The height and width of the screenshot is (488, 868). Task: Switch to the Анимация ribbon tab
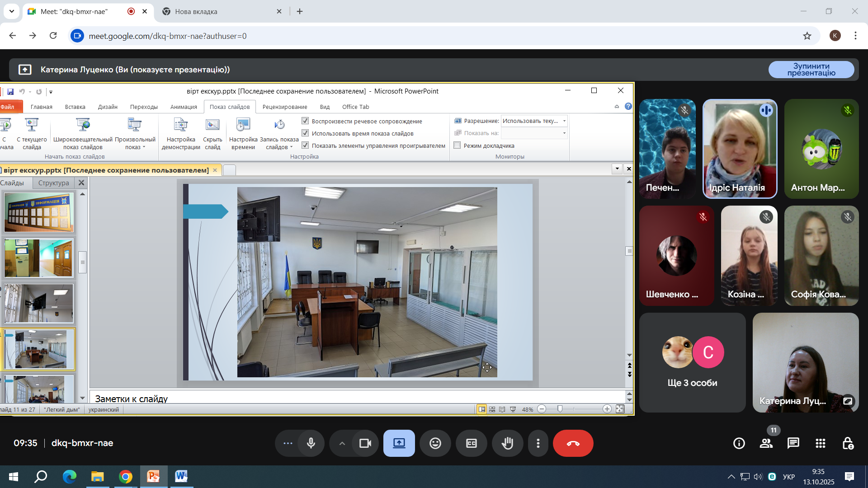(184, 107)
